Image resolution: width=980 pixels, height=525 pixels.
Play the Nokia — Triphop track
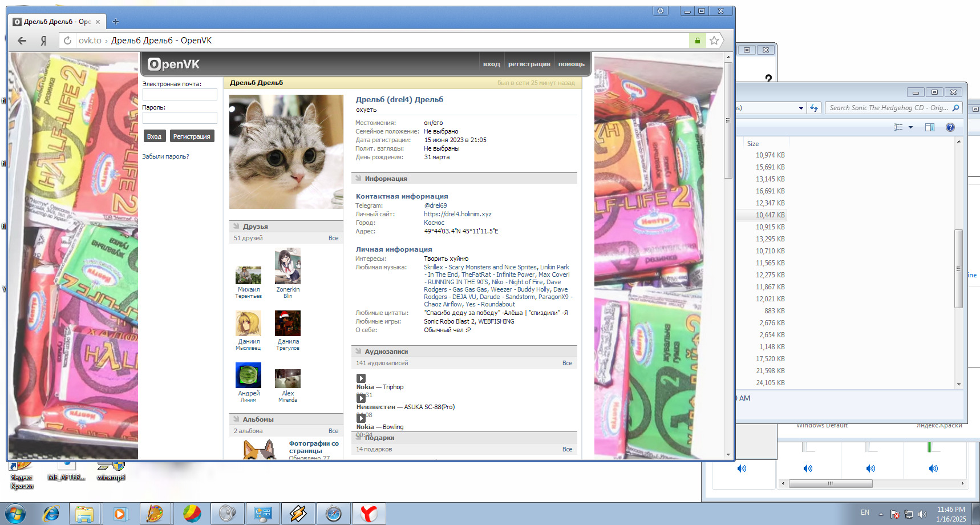pyautogui.click(x=361, y=378)
